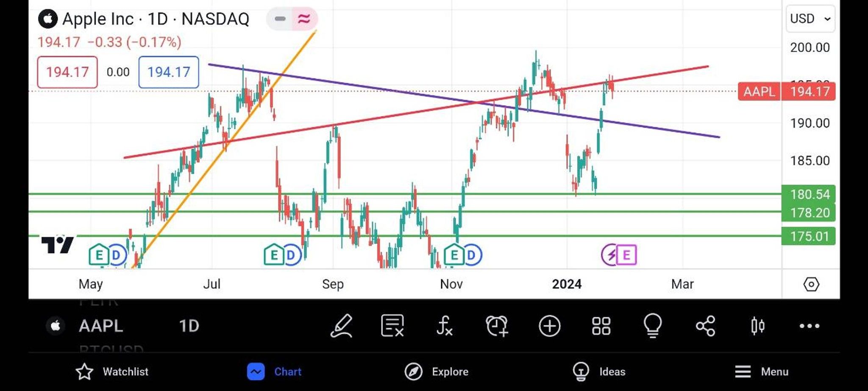Toggle the minus line collapse pill

pos(280,19)
